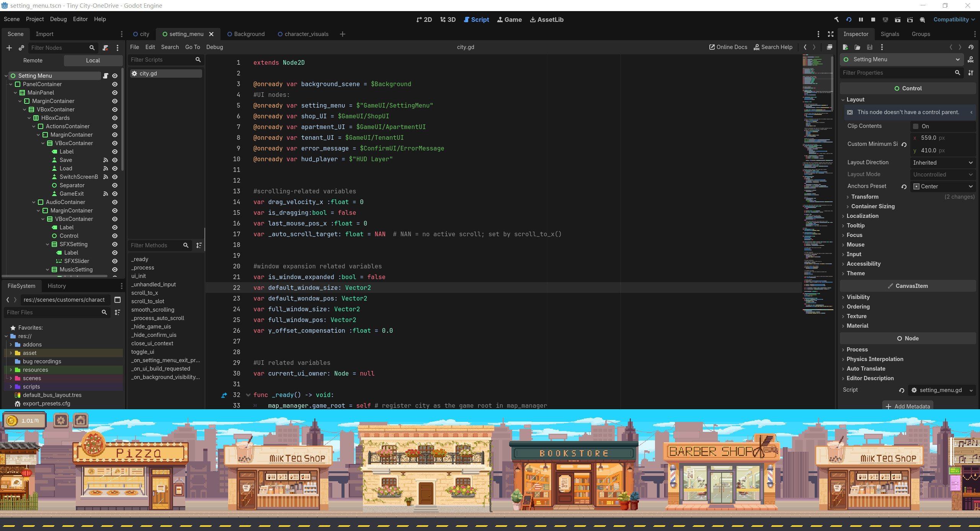
Task: Hide the AudioContainer node
Action: [114, 202]
